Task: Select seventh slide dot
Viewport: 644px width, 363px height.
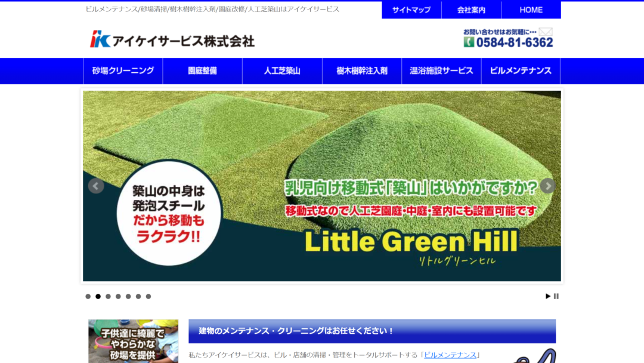Action: [148, 296]
